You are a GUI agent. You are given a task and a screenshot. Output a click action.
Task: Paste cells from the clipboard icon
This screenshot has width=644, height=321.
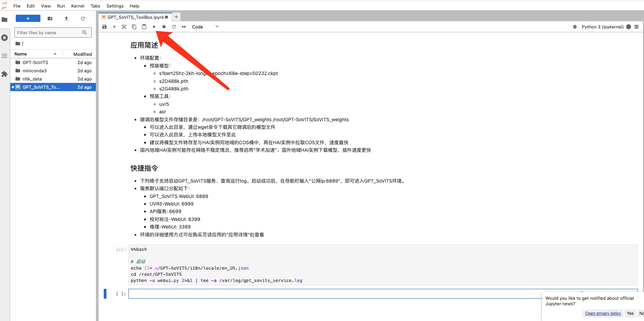coord(144,27)
